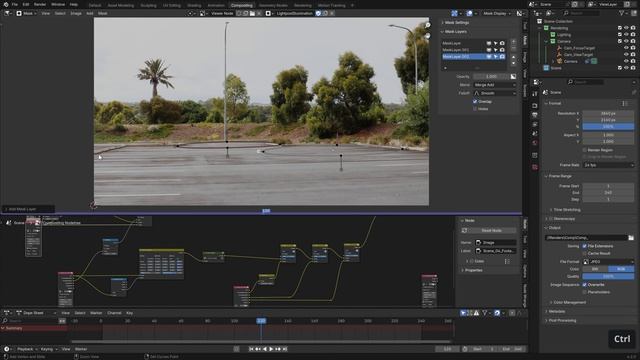The width and height of the screenshot is (640, 360).
Task: Toggle viewport visibility of MaskLayer.002
Action: (x=489, y=57)
